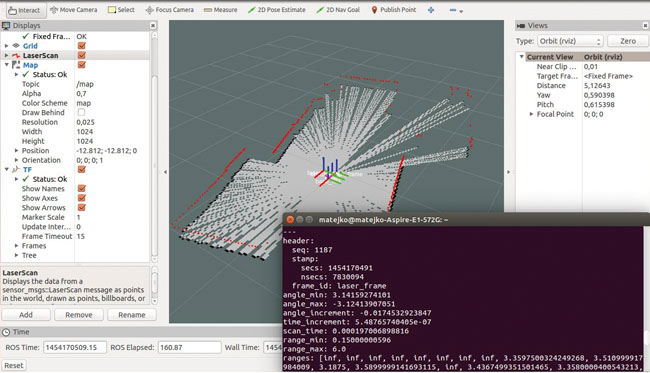Select the Pitch value 0,615398
Image resolution: width=650 pixels, height=373 pixels.
tap(599, 105)
